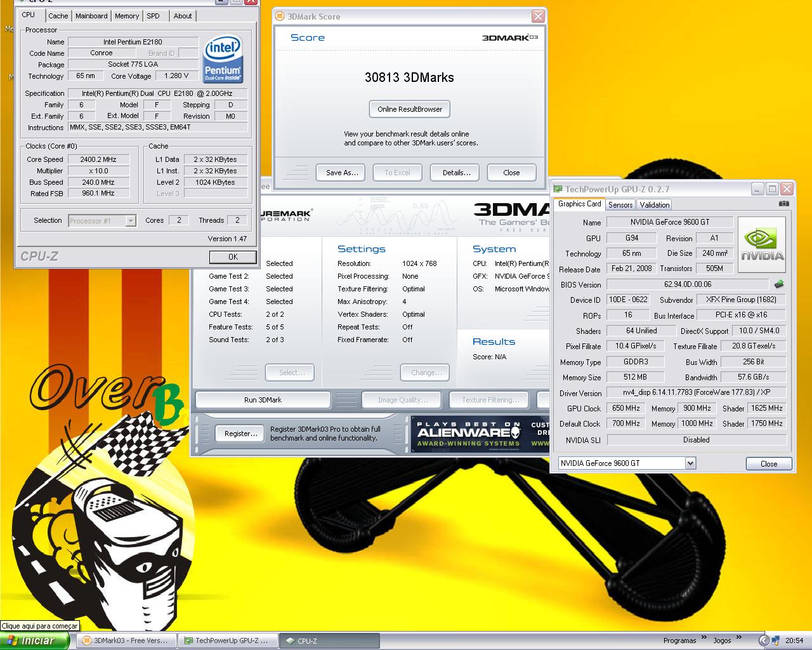Screen dimensions: 812x650
Task: Click the TechPowerUp GPU-Z taskbar button
Action: point(226,640)
